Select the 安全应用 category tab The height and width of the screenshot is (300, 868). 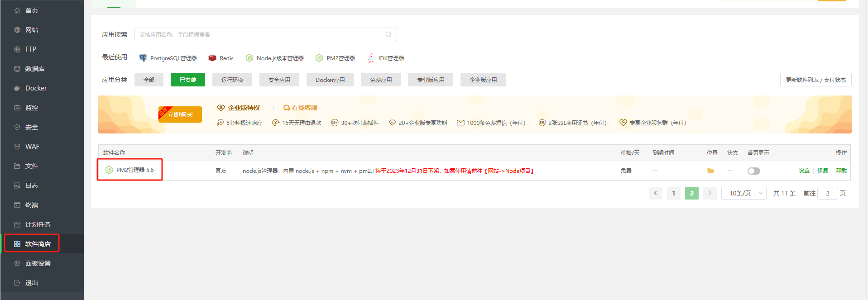click(x=279, y=80)
